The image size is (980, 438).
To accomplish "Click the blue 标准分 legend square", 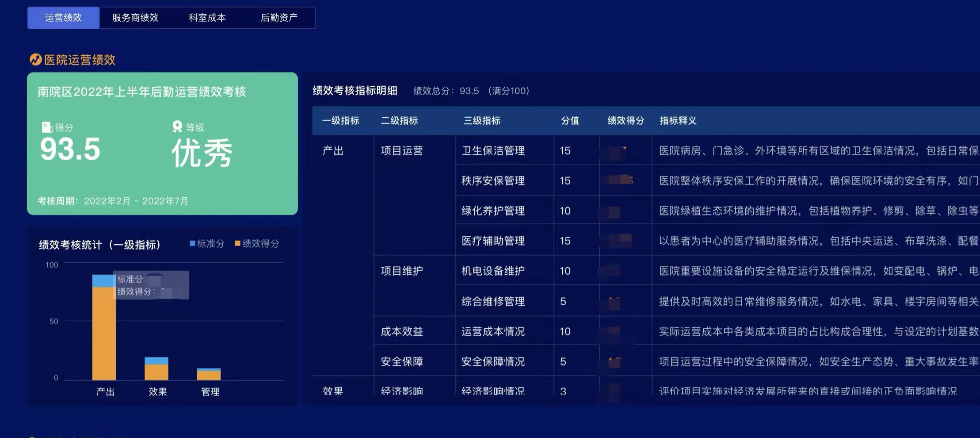I will (x=193, y=243).
